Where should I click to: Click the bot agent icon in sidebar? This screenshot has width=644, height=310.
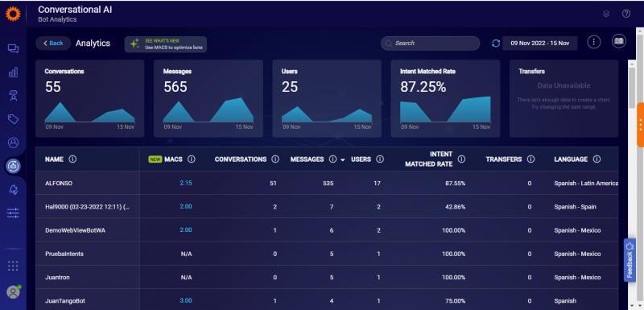click(13, 96)
